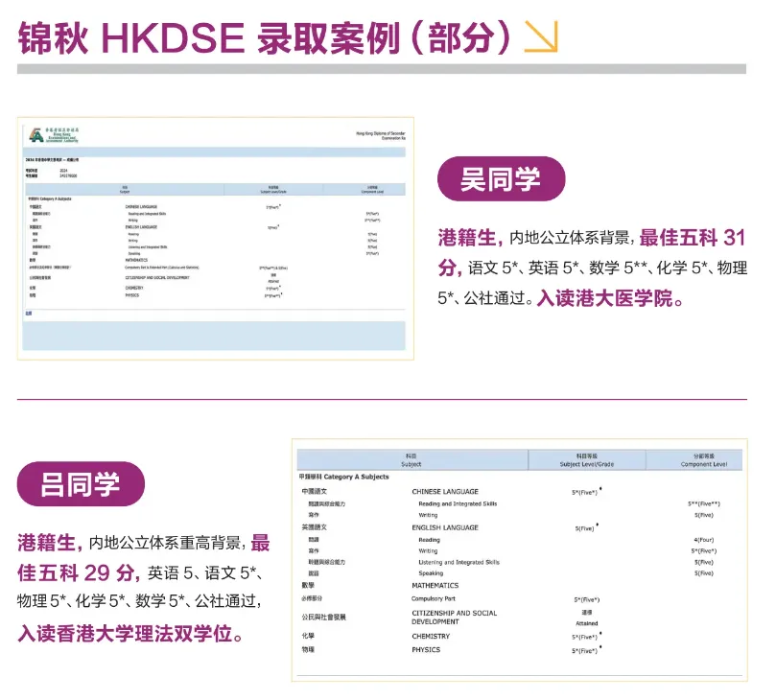Click '内地公立体系重高背景' text
This screenshot has width=776, height=700.
165,543
